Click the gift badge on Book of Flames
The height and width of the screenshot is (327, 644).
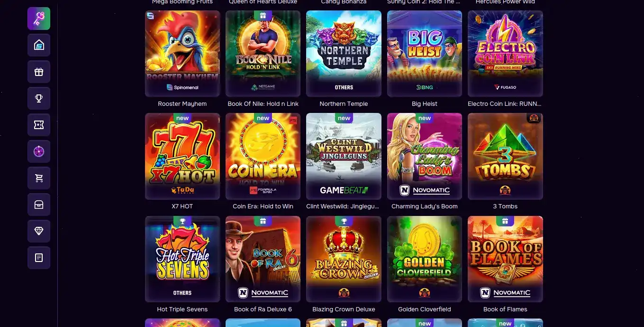[x=505, y=221]
